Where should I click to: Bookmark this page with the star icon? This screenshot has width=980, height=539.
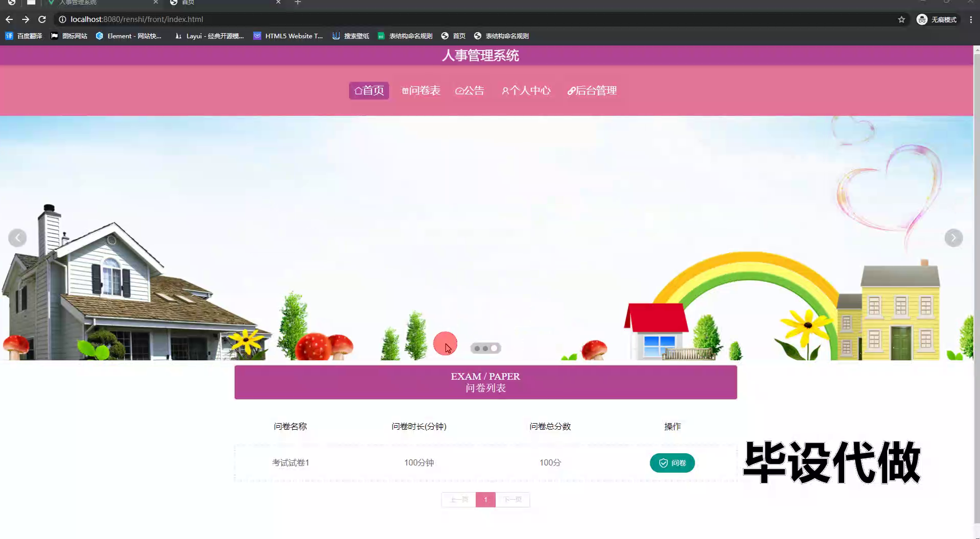point(901,19)
